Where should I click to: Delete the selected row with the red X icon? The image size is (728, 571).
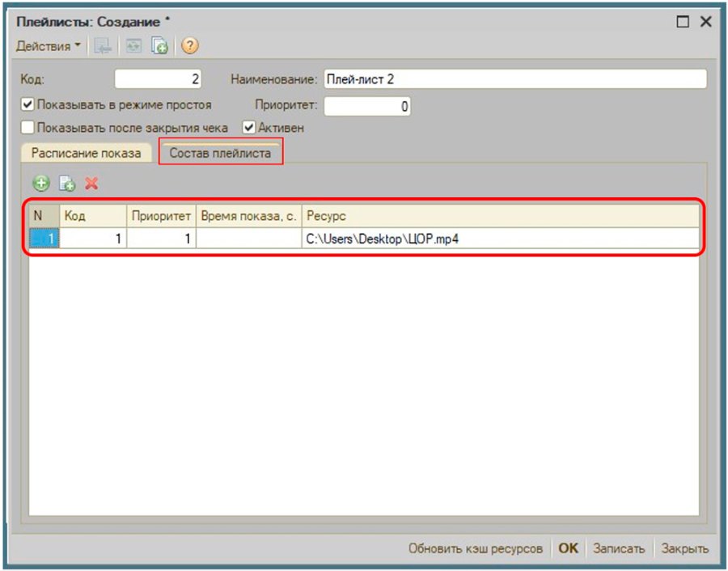click(92, 184)
